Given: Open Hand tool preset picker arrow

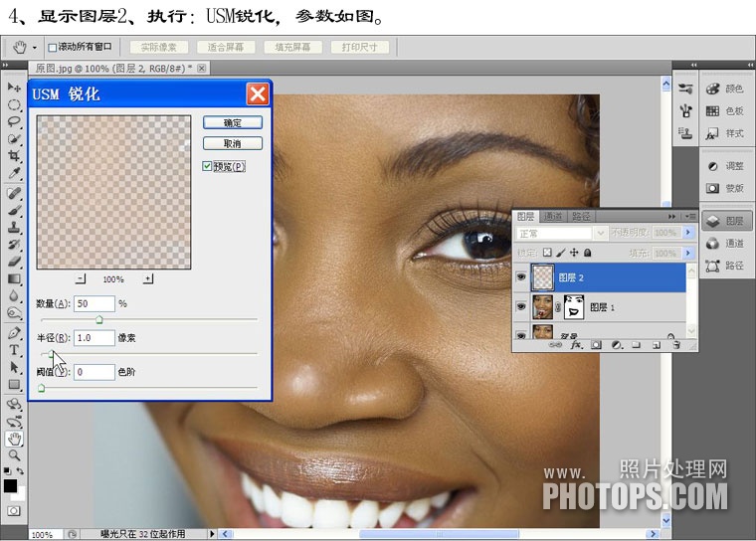Looking at the screenshot, I should tap(34, 48).
